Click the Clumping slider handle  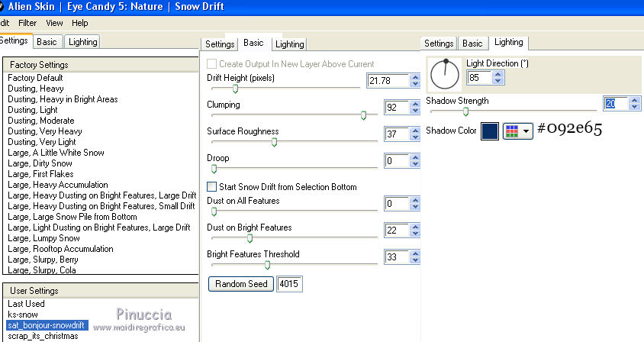363,115
